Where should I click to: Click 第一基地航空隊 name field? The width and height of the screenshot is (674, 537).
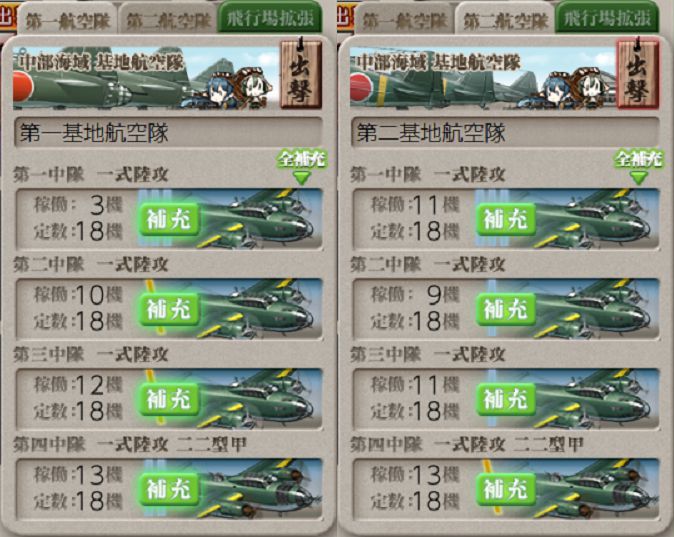point(168,132)
